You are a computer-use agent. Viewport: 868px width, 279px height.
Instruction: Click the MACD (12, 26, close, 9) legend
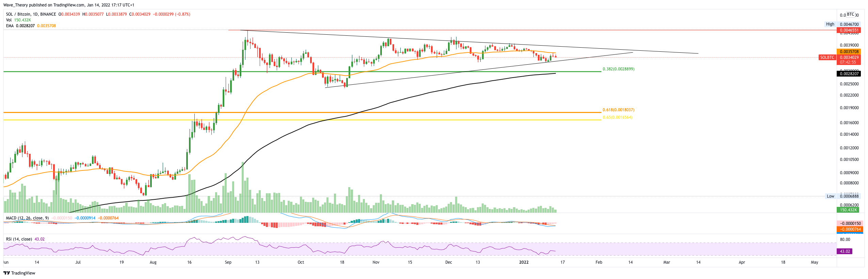pos(27,218)
